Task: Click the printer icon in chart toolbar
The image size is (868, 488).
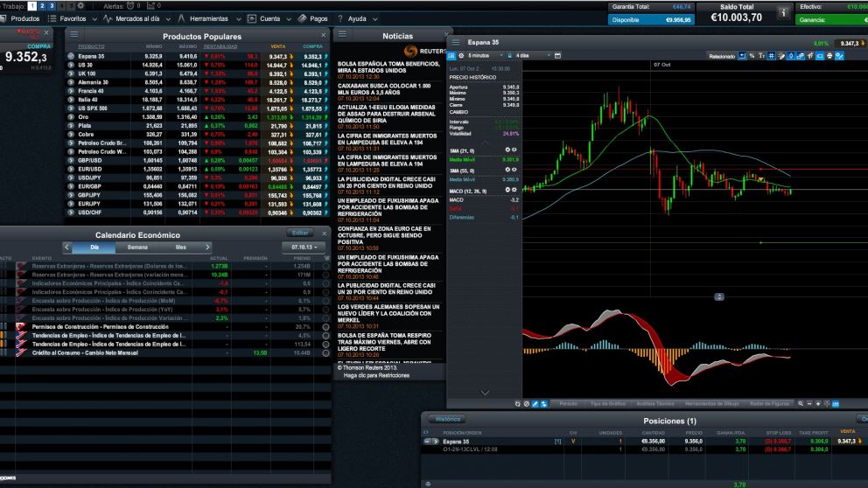Action: tap(828, 55)
